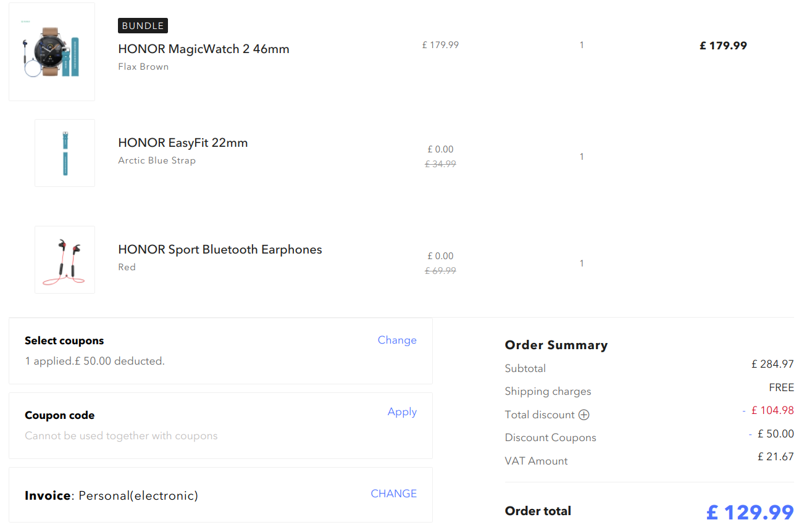Click the Arctic Blue Strap variant text

click(x=157, y=160)
